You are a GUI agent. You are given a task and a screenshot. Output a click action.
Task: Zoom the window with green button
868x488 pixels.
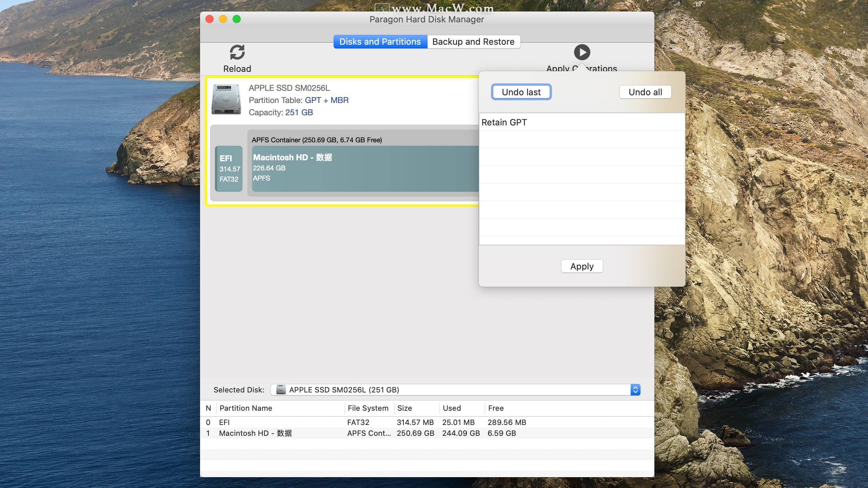pyautogui.click(x=237, y=19)
